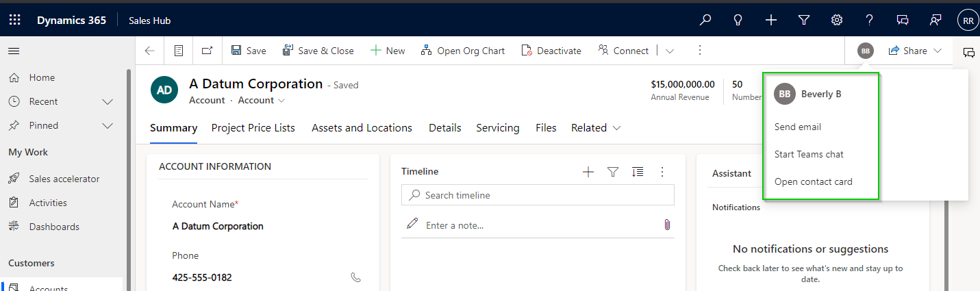This screenshot has width=980, height=291.
Task: Open the chat assistant icon in top bar
Action: tap(903, 20)
